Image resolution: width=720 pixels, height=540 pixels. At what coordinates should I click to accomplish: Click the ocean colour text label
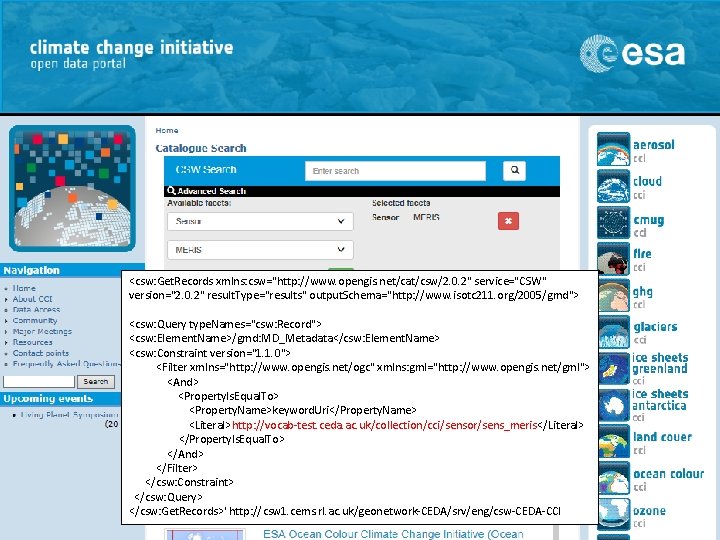[669, 473]
